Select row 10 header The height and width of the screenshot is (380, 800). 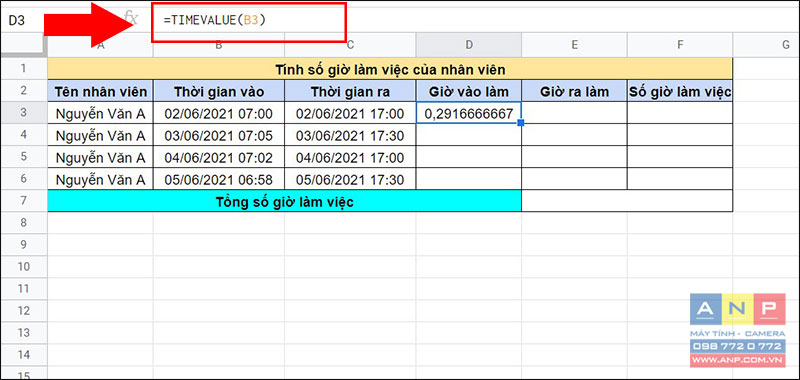[24, 267]
